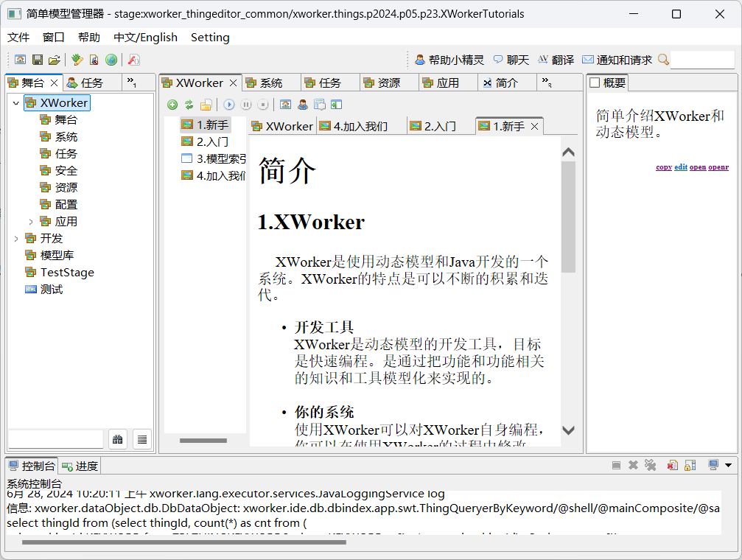Click the monitor display console icon
This screenshot has width=742, height=560.
pyautogui.click(x=713, y=465)
